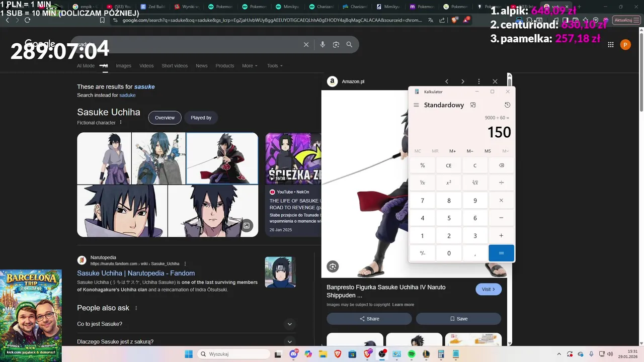Open Sasuke Uchiha Narutopedia Fandom result
Screen dimensions: 644x362
136,273
